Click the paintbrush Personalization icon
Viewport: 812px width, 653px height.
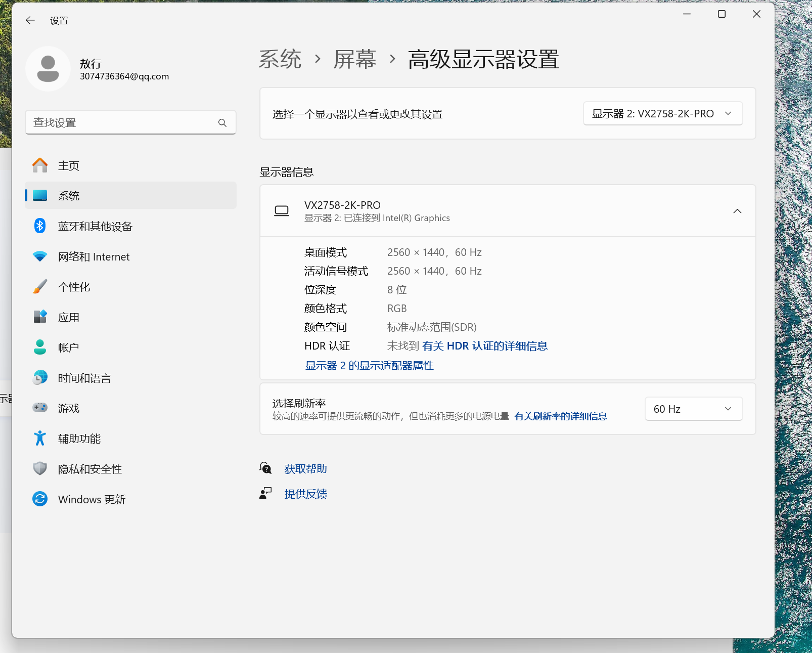pos(40,287)
